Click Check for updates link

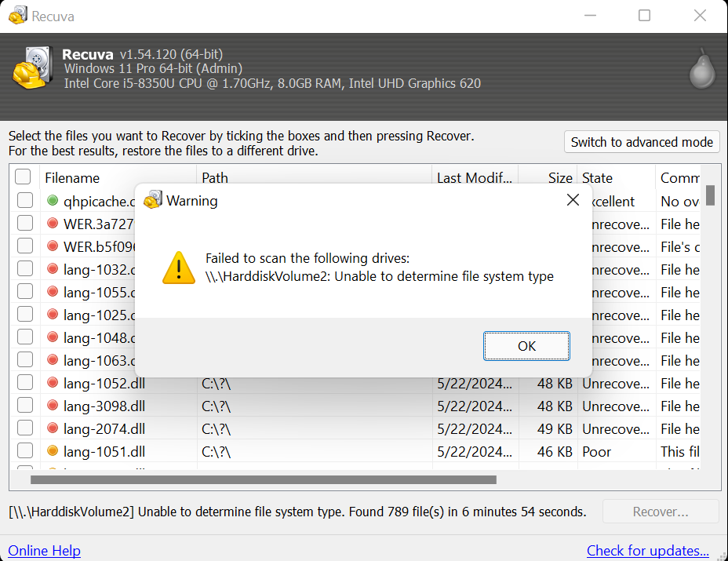coord(647,550)
